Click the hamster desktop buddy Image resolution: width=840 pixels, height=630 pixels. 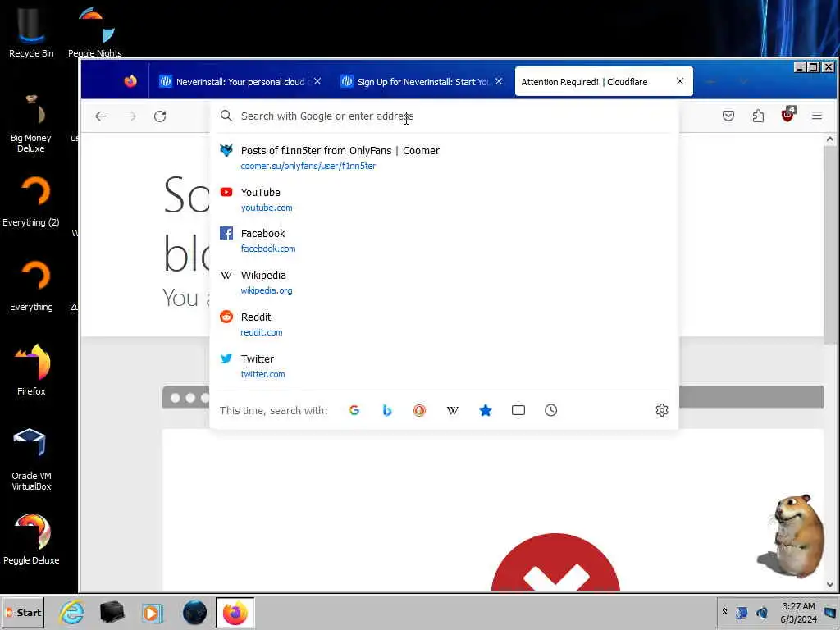pos(793,536)
